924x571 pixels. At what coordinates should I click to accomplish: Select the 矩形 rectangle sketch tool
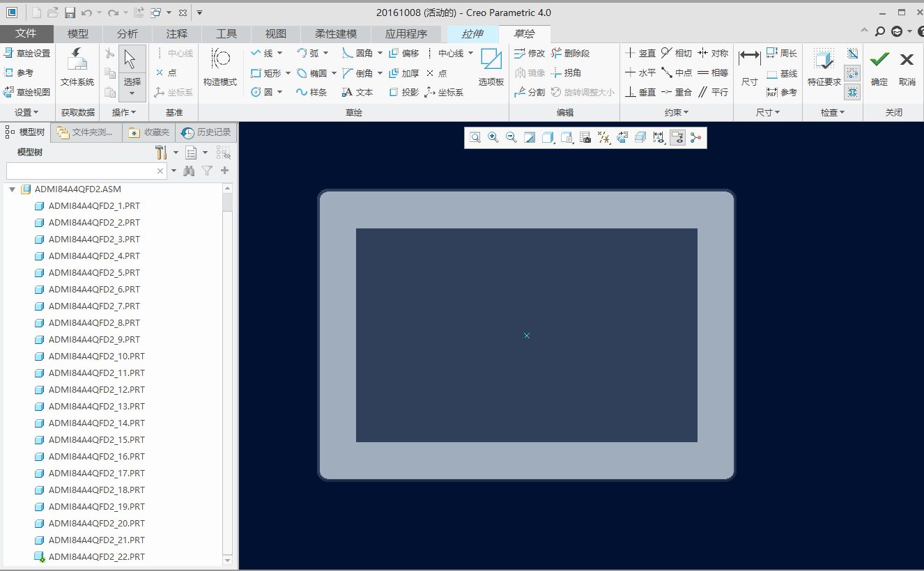coord(265,72)
